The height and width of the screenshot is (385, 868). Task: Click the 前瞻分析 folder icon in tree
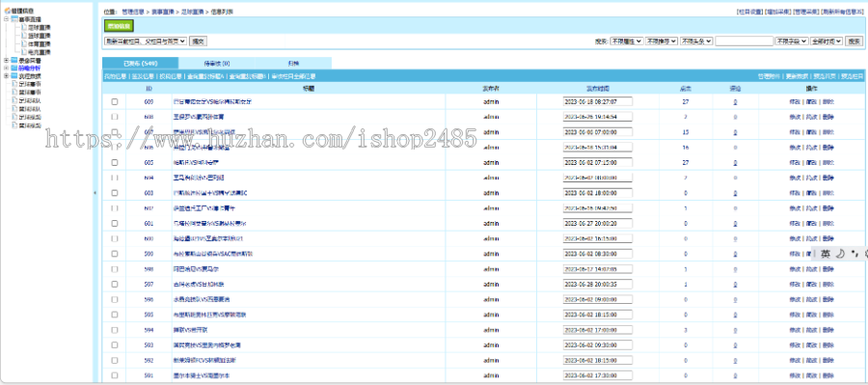click(14, 68)
